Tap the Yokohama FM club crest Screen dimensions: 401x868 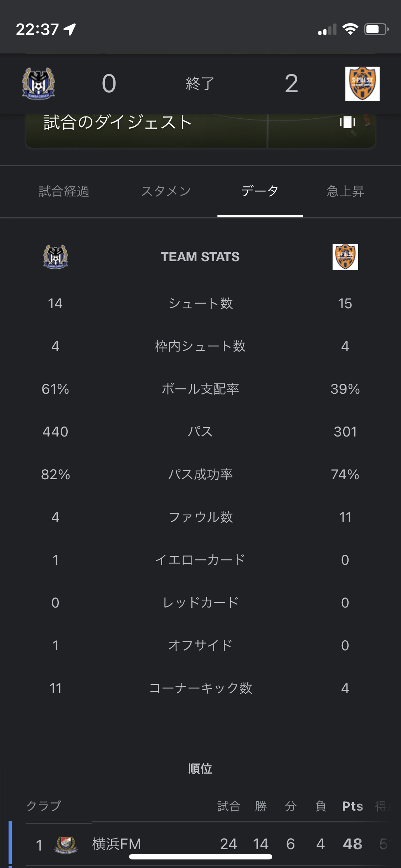[66, 844]
